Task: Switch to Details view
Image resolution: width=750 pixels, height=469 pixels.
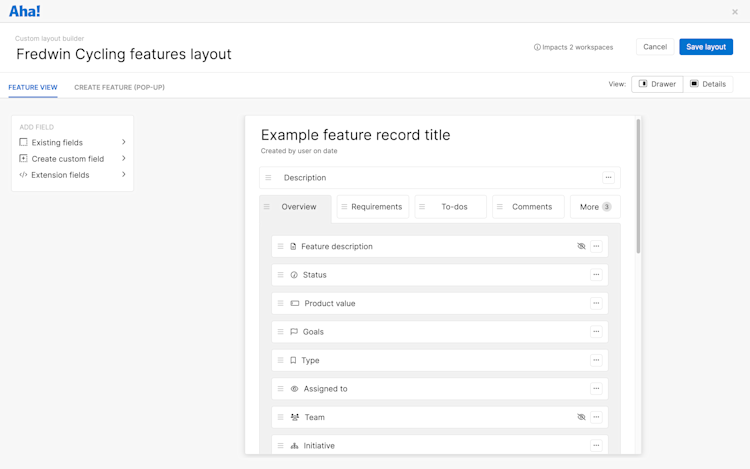Action: point(708,84)
